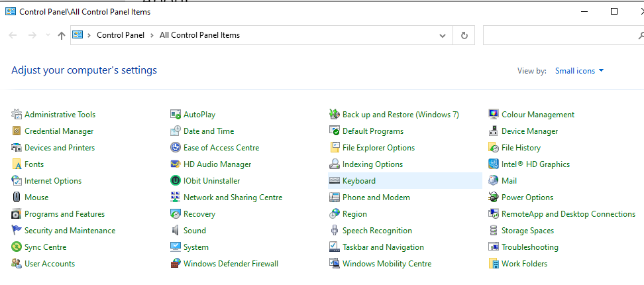The width and height of the screenshot is (644, 285).
Task: Click the search magnifier icon
Action: click(x=641, y=36)
